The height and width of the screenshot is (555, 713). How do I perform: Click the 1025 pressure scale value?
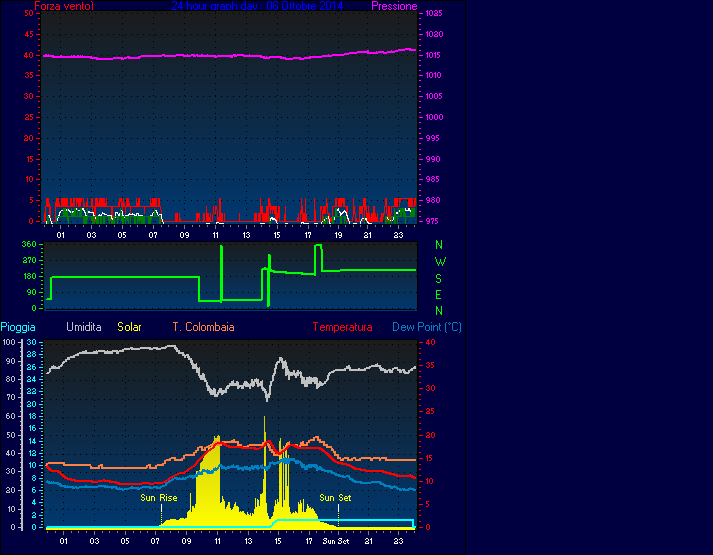(x=434, y=13)
